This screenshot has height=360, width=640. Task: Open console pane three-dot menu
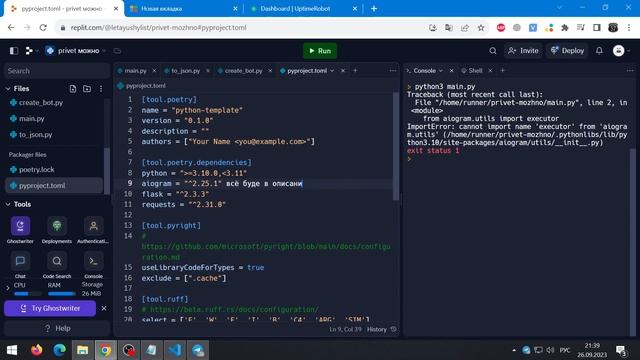(630, 71)
